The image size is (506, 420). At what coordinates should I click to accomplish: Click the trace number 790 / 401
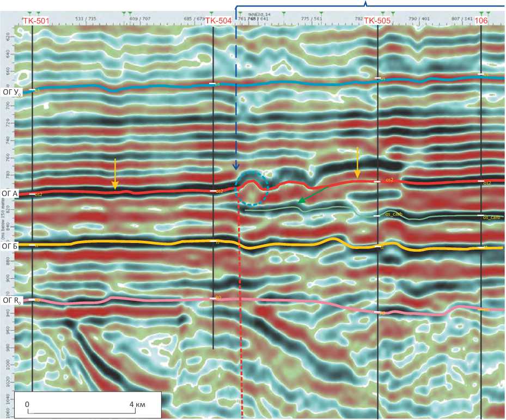pyautogui.click(x=419, y=19)
